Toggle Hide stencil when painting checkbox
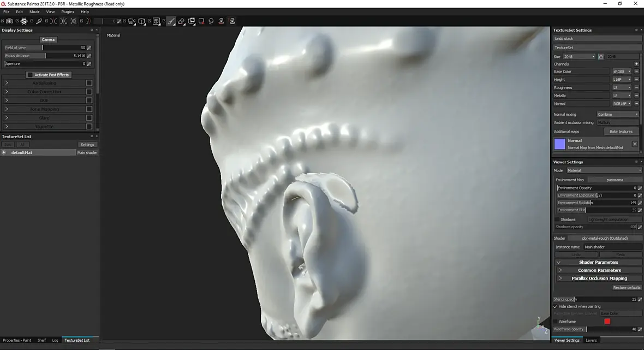 point(555,306)
